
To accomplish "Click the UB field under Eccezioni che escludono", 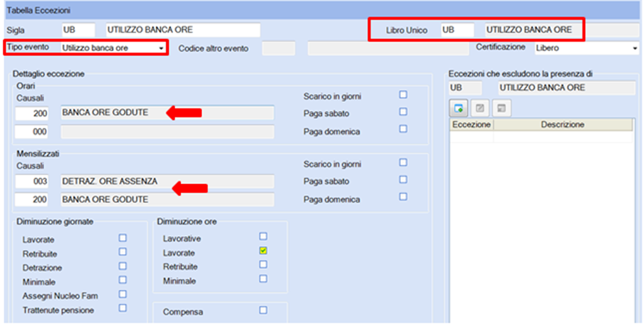I will tap(466, 88).
